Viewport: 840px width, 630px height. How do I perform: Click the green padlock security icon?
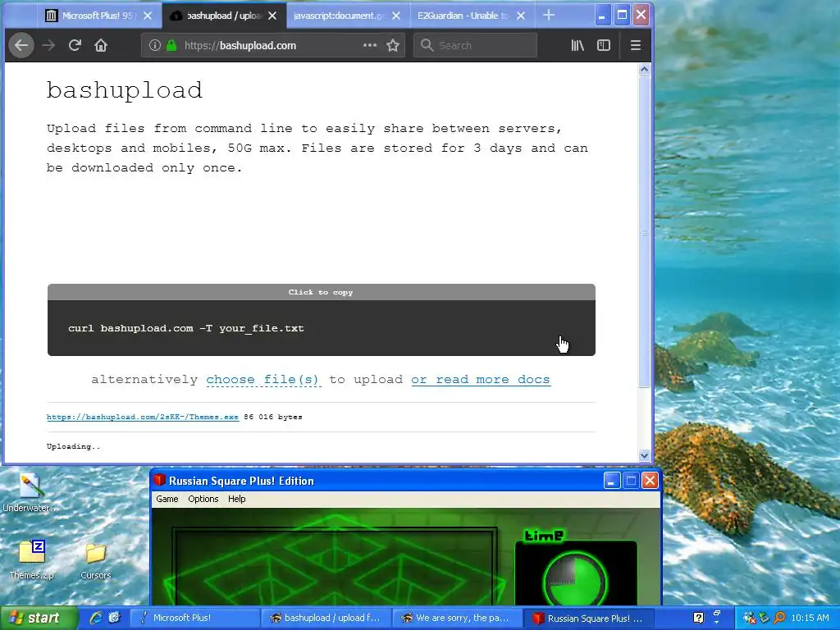pyautogui.click(x=171, y=46)
